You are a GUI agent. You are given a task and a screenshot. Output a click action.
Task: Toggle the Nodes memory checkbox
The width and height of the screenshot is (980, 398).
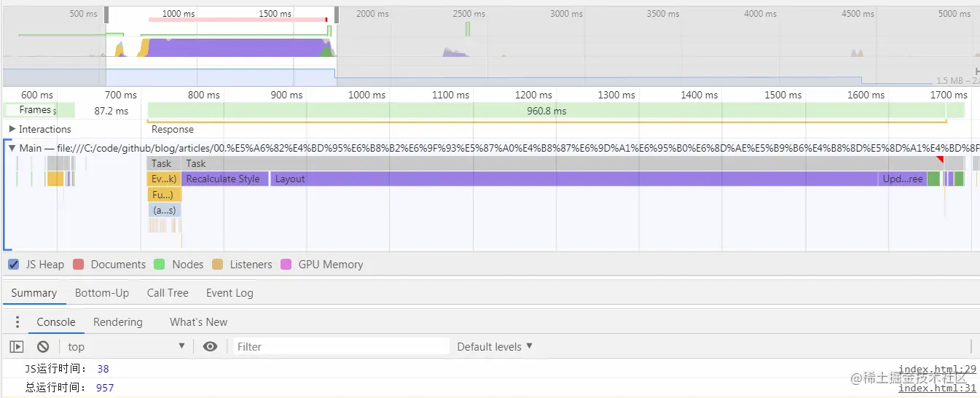(160, 264)
